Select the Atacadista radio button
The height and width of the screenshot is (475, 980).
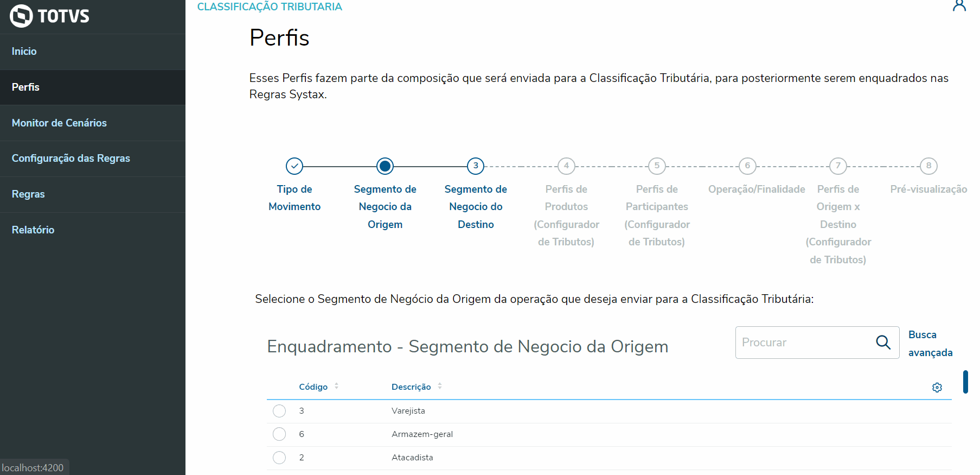279,458
